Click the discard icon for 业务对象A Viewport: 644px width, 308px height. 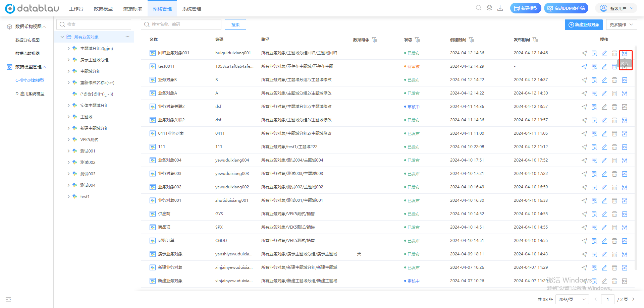tap(625, 94)
